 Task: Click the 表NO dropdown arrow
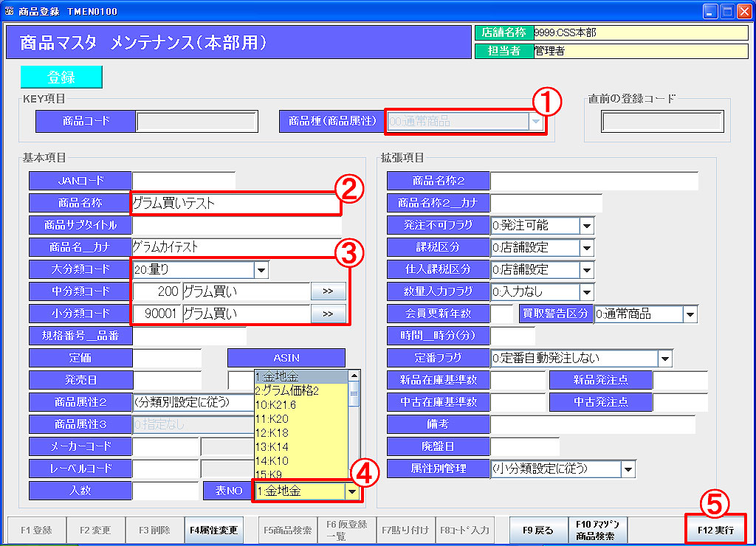pyautogui.click(x=353, y=491)
